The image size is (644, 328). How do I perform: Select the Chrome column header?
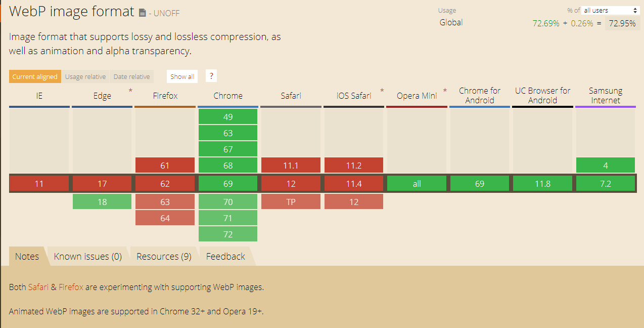228,96
